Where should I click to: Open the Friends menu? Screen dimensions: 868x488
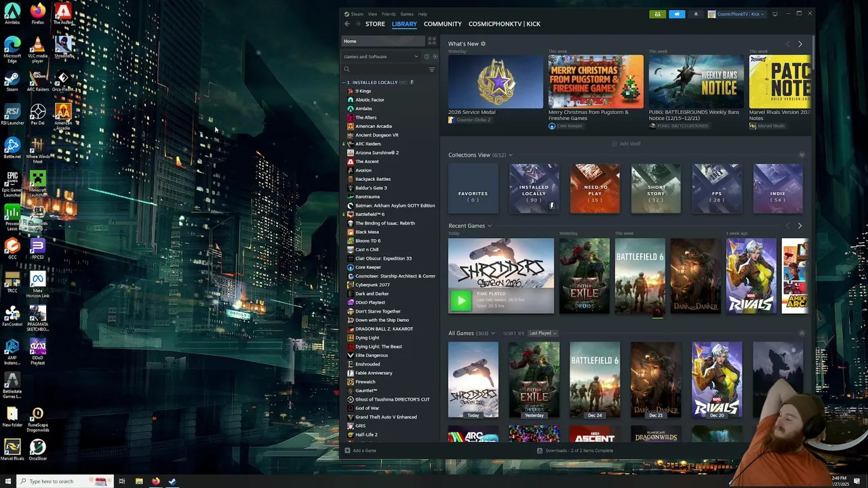(389, 14)
